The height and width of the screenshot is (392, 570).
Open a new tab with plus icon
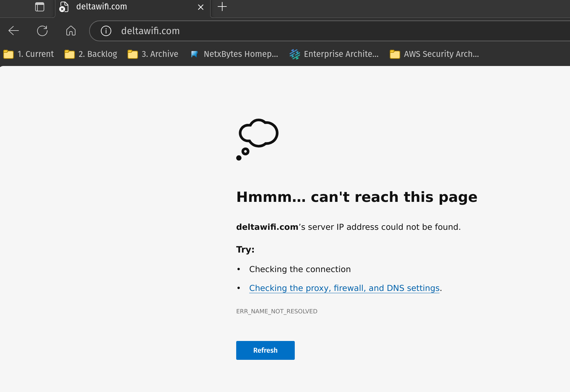[x=222, y=7]
